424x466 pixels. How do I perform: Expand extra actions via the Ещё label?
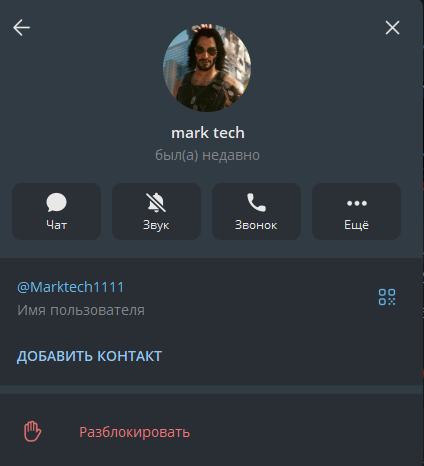coord(356,225)
